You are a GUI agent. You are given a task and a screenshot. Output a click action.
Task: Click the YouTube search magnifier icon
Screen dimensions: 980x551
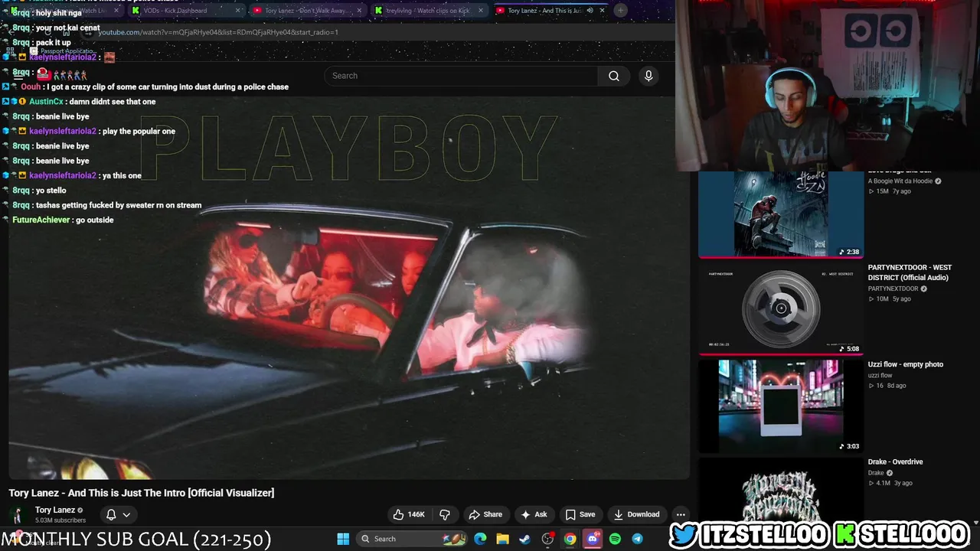point(613,76)
